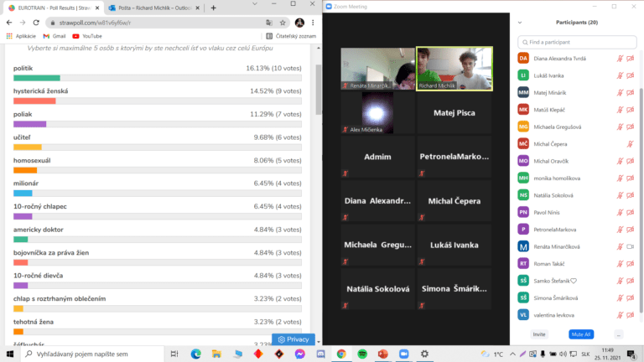Open PowerPoint from the taskbar
This screenshot has width=644, height=362.
click(x=382, y=354)
